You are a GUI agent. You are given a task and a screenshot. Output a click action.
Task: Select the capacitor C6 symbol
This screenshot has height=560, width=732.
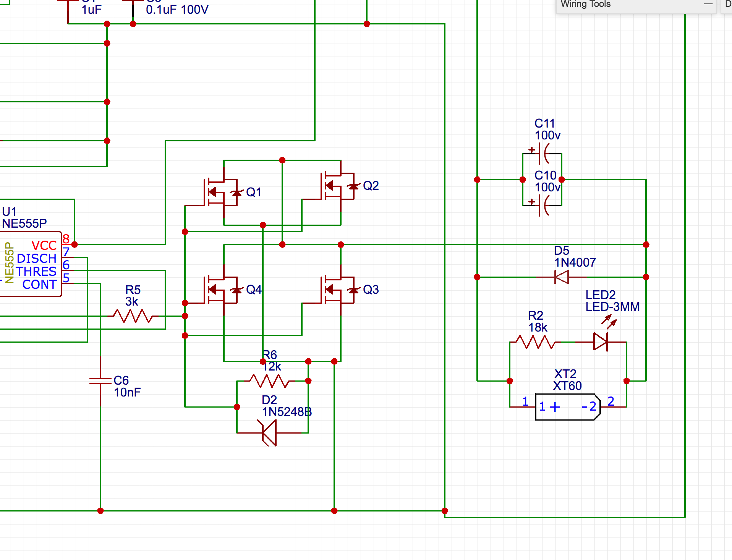point(100,380)
